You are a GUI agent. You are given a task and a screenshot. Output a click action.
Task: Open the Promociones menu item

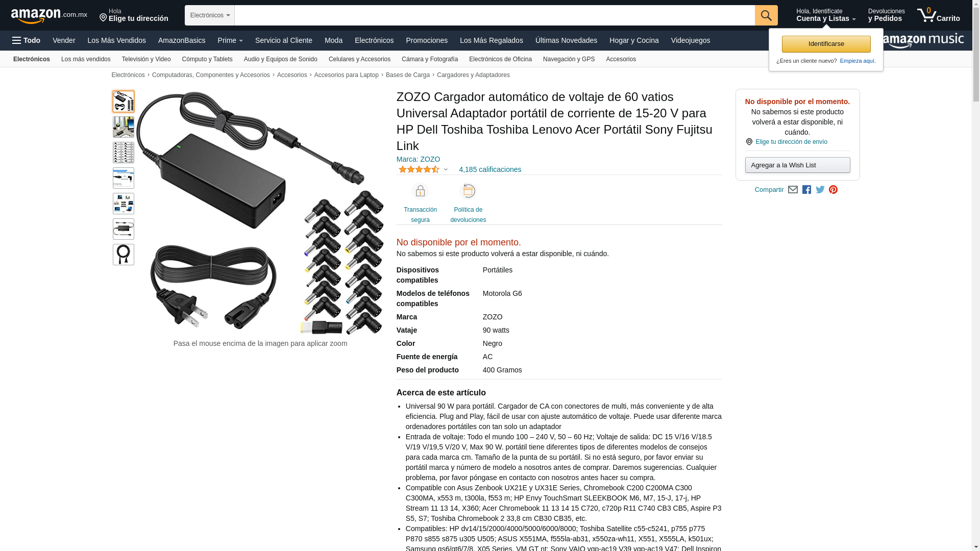(x=427, y=40)
